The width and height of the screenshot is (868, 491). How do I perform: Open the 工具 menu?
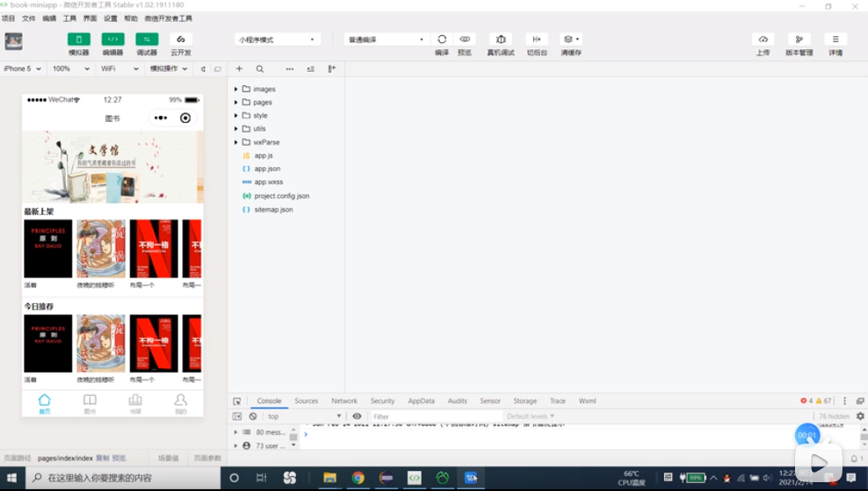pos(69,18)
